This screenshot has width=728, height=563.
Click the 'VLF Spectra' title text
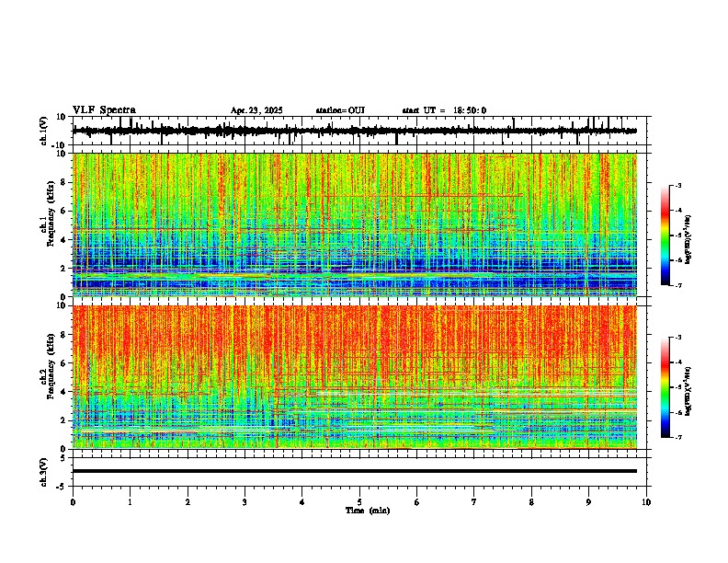104,110
